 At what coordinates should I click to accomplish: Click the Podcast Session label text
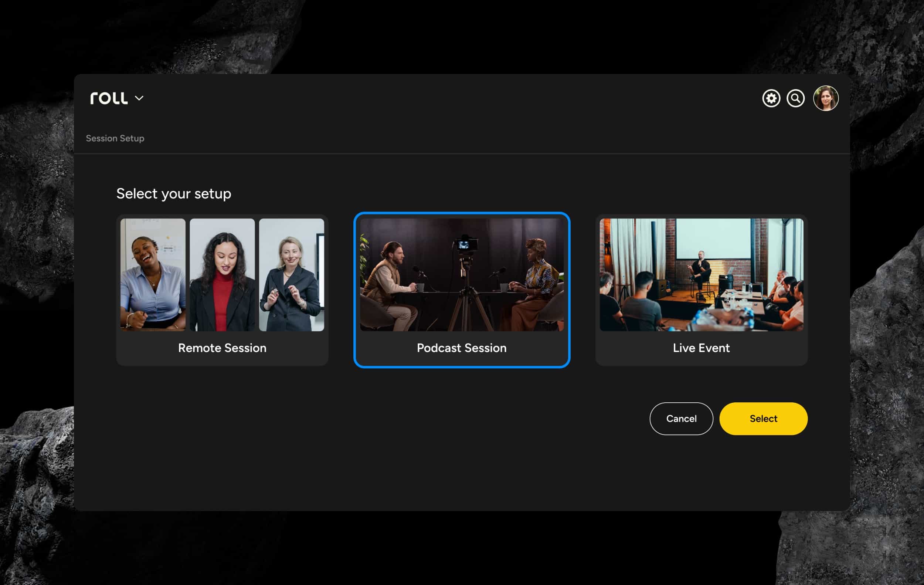461,348
